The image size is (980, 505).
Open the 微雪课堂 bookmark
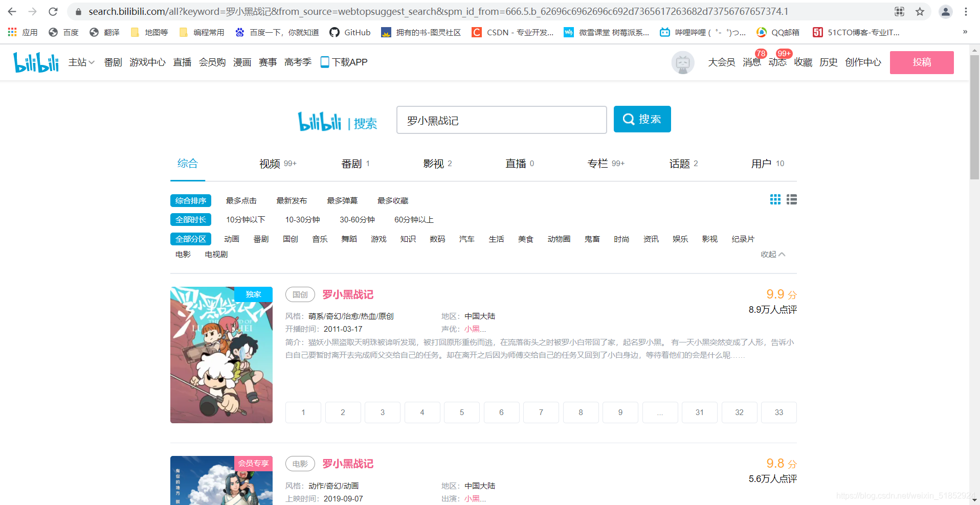coord(606,32)
